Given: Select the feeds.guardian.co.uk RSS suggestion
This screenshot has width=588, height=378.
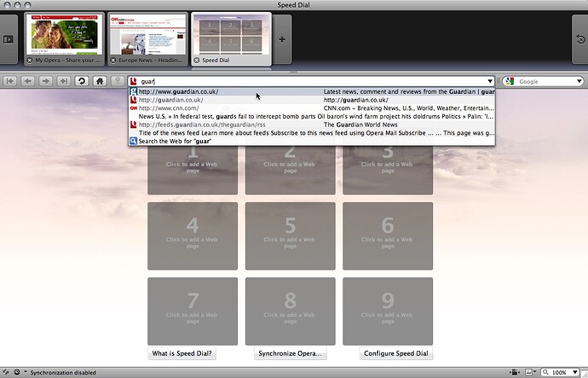Looking at the screenshot, I should pos(312,125).
